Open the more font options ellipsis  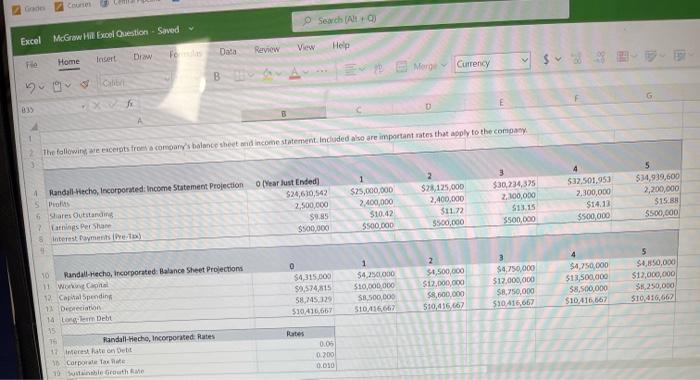[321, 71]
